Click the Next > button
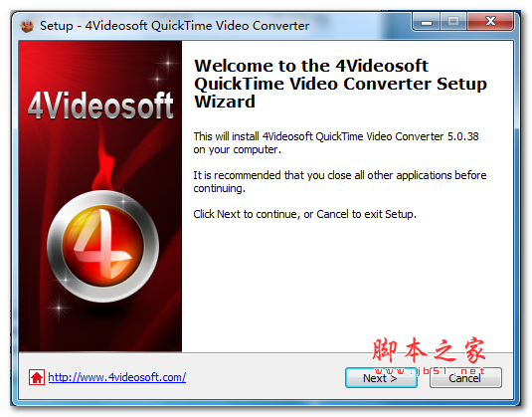The width and height of the screenshot is (532, 417). pyautogui.click(x=381, y=377)
